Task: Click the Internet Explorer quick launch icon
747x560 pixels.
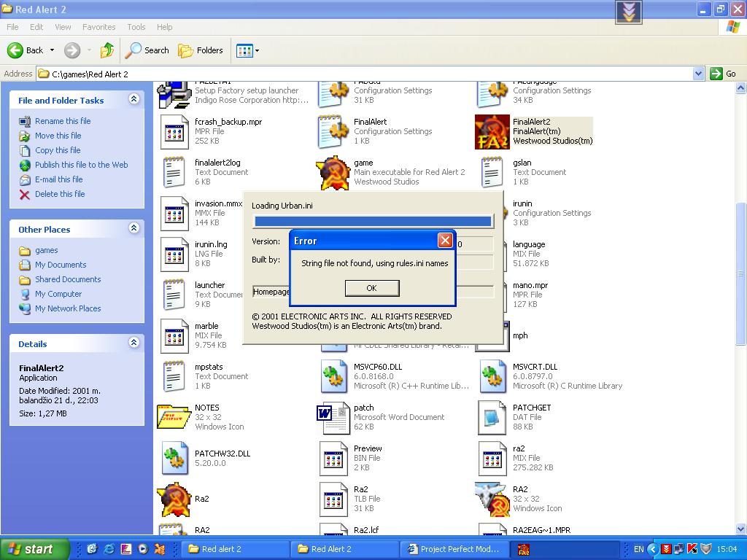Action: coord(109,549)
